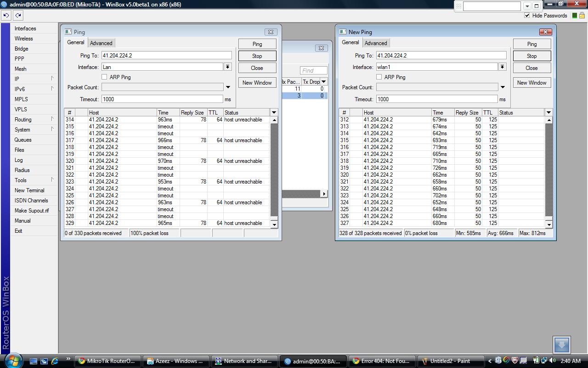
Task: Sort New Ping table by TTL column header
Action: (x=490, y=112)
